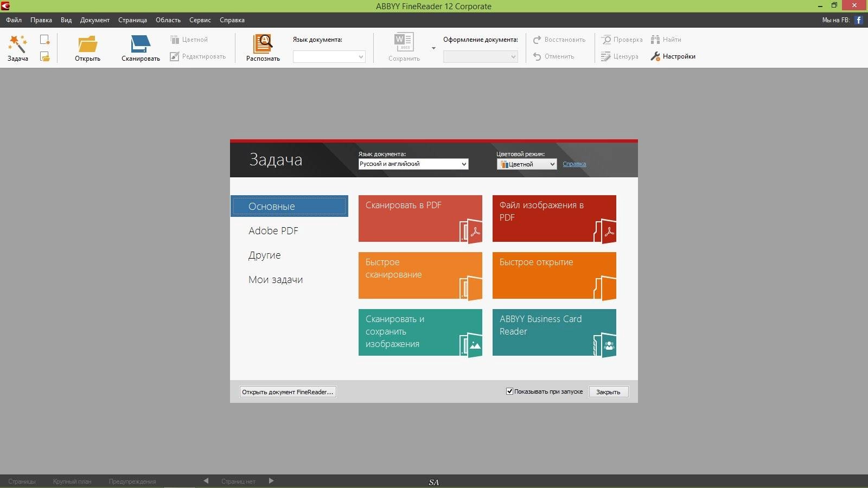Open the Справка menu

point(232,20)
